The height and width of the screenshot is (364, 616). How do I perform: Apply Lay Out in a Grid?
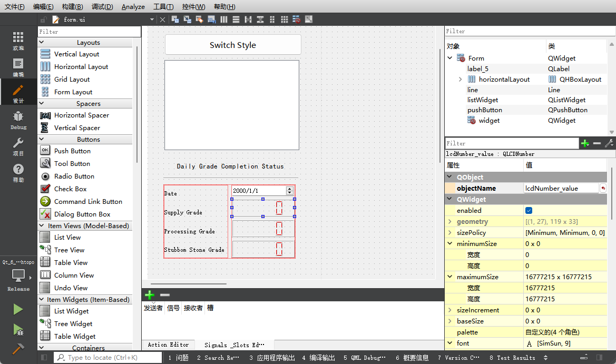[285, 19]
